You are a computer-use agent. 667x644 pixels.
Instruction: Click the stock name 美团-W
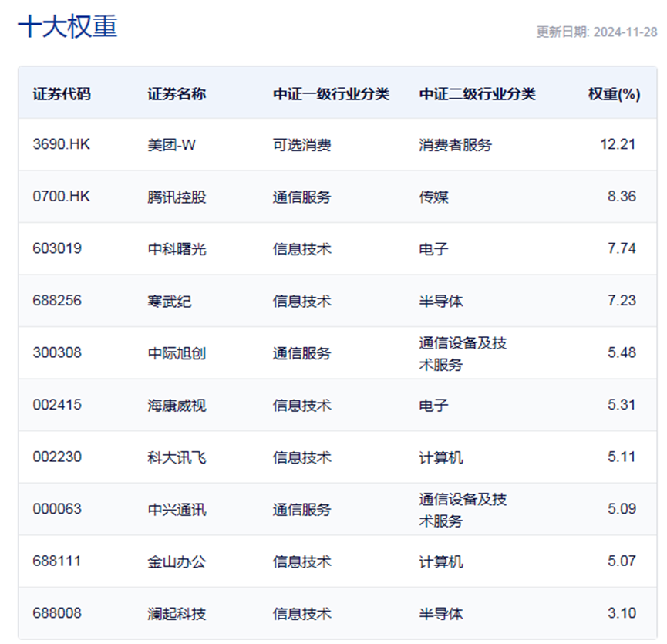[171, 145]
